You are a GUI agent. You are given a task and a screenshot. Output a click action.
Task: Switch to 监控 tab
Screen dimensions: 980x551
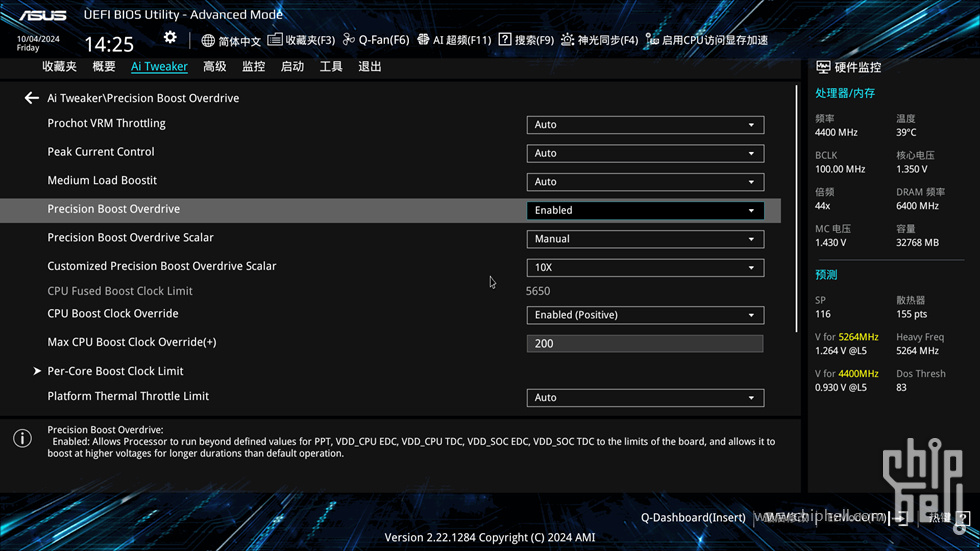tap(254, 67)
